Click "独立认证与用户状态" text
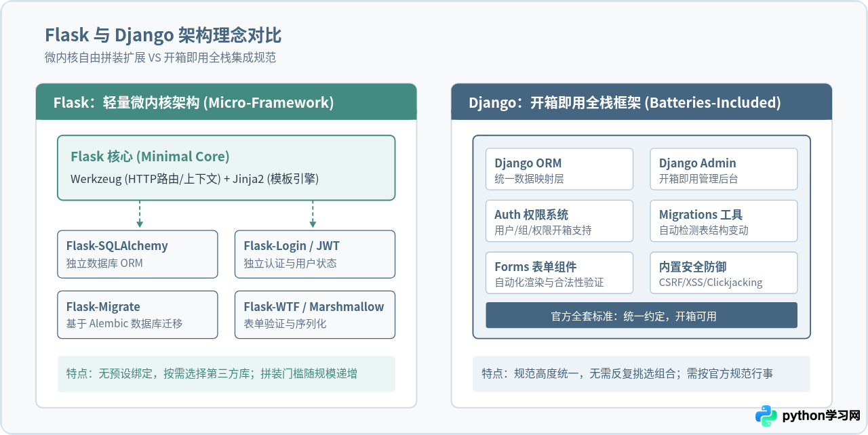This screenshot has height=435, width=868. pyautogui.click(x=290, y=263)
